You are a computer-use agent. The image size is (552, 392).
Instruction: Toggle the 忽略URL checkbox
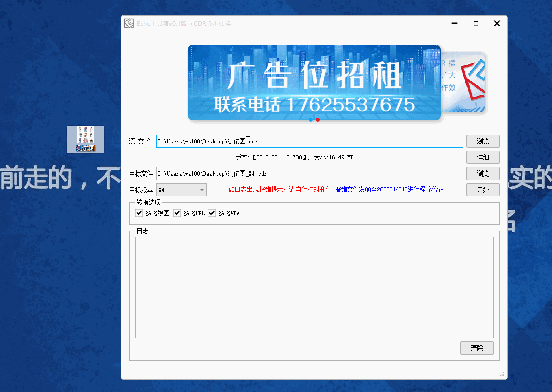point(177,213)
